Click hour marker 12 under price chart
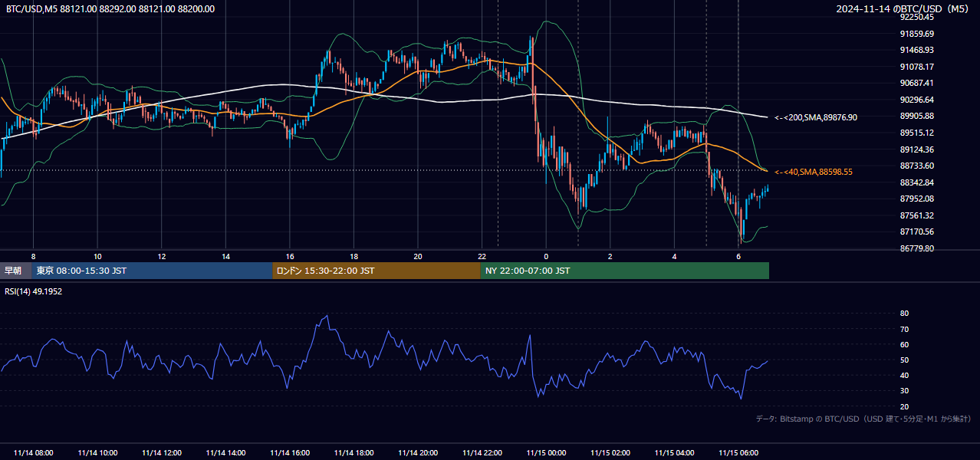Screen dimensions: 980x460 (162, 256)
